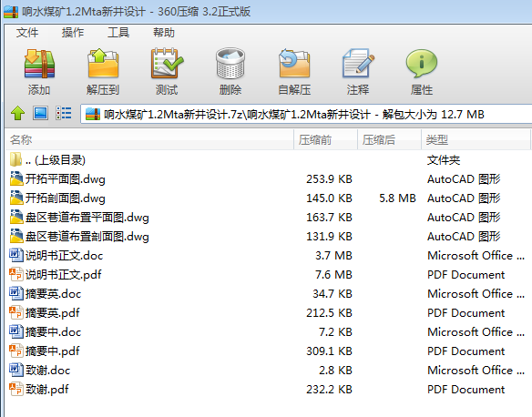Select file 摘要中.pdf
The width and height of the screenshot is (532, 417).
pyautogui.click(x=269, y=351)
